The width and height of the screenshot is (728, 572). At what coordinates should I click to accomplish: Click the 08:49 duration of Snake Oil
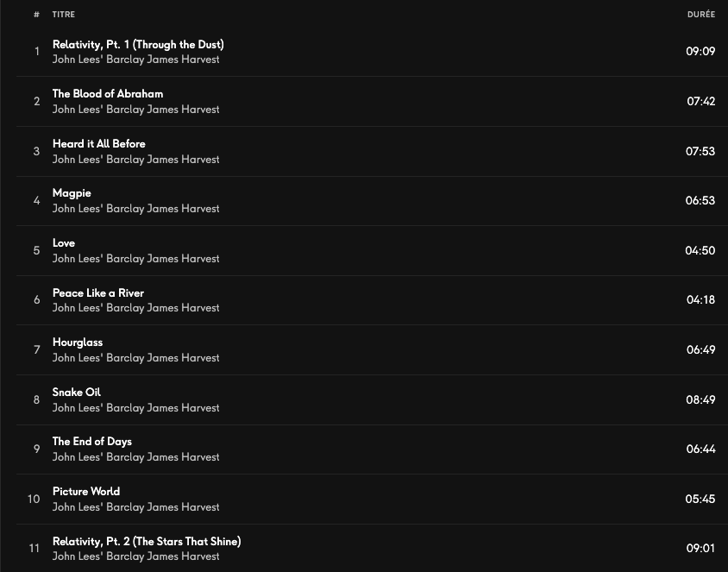click(700, 399)
